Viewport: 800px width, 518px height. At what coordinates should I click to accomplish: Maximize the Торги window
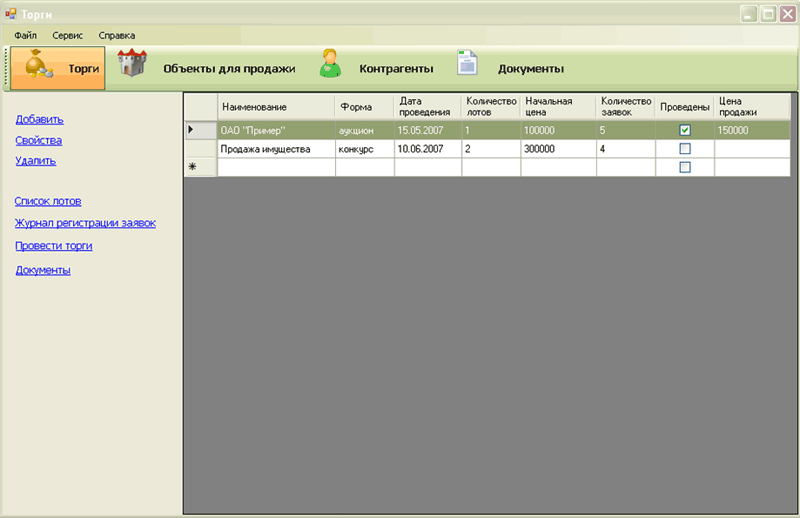[x=768, y=13]
